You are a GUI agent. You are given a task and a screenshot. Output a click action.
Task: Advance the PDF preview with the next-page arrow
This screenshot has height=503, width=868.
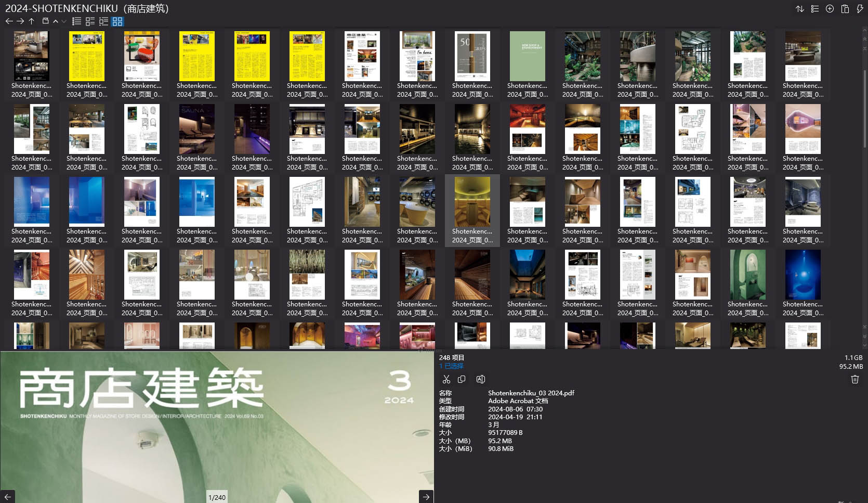(x=425, y=496)
